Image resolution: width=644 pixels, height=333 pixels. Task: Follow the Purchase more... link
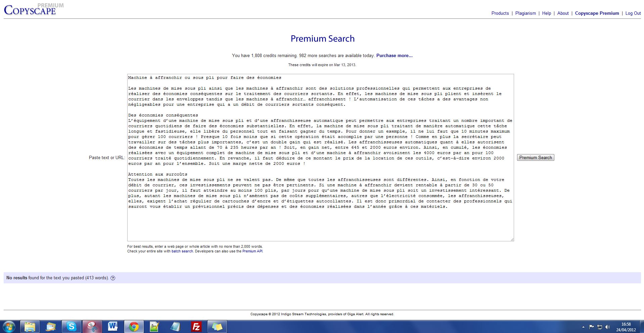click(394, 56)
